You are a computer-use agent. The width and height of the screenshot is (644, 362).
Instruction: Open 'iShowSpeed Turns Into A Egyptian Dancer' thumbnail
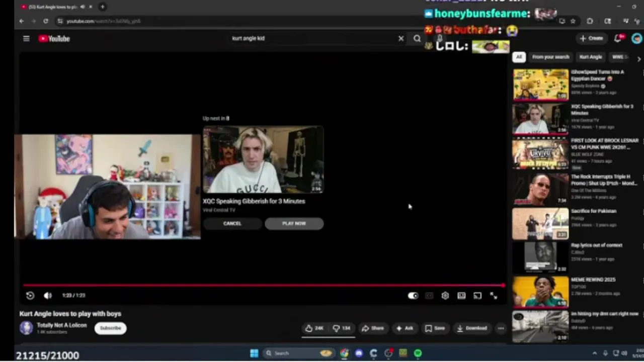540,84
